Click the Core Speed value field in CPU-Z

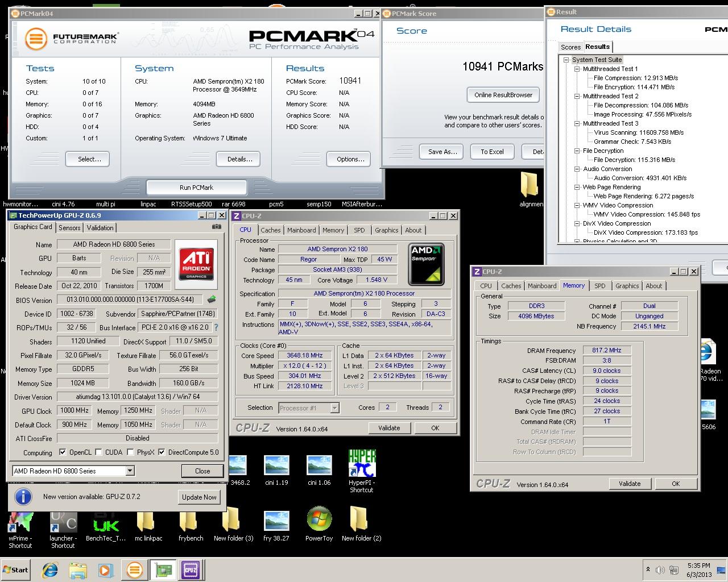pos(304,355)
